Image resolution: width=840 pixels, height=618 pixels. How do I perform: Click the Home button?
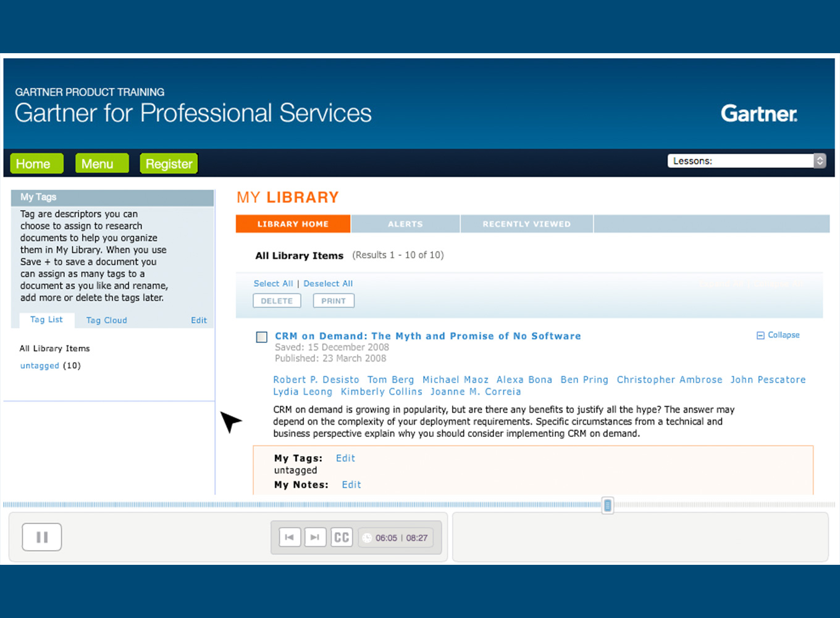[x=37, y=164]
